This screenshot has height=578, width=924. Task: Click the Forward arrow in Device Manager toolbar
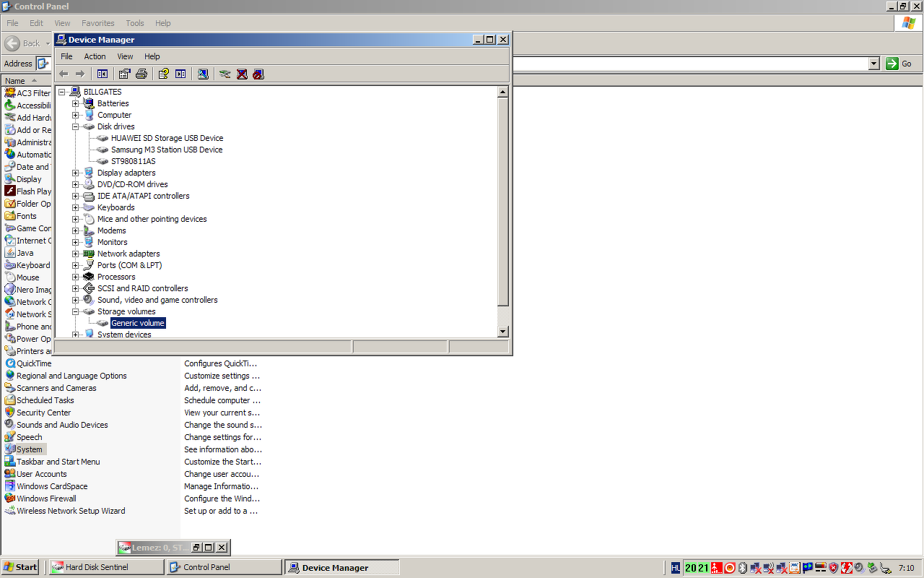80,74
